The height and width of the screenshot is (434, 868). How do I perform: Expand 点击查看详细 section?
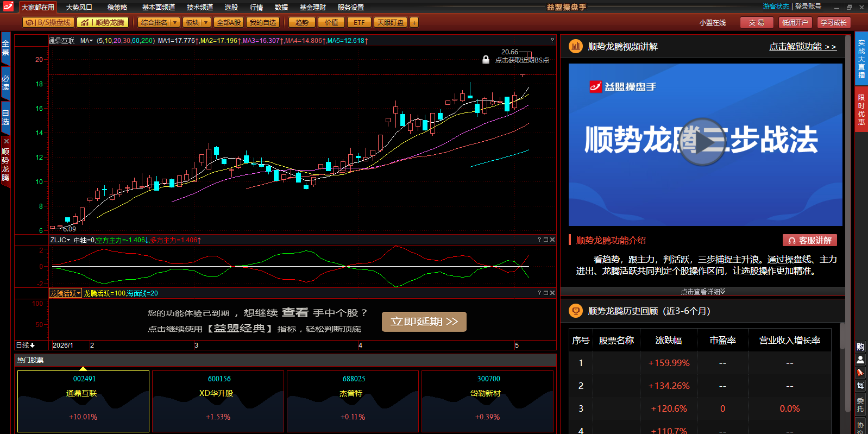tap(703, 292)
